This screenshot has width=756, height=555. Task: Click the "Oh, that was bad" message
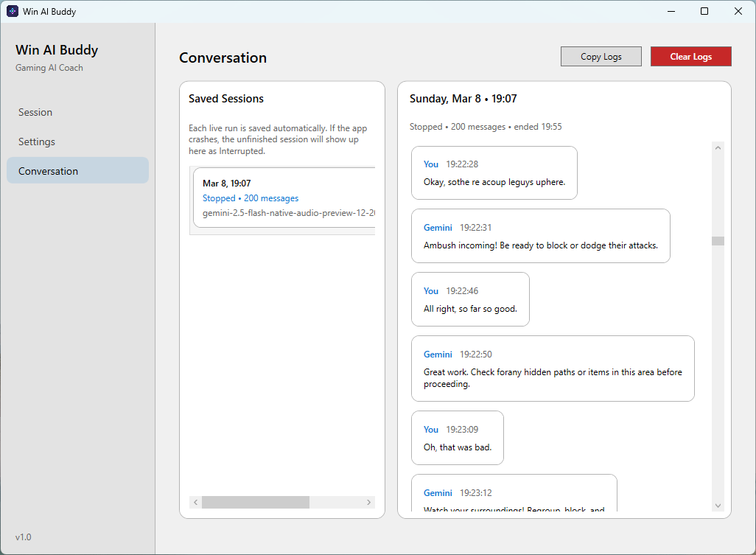457,438
